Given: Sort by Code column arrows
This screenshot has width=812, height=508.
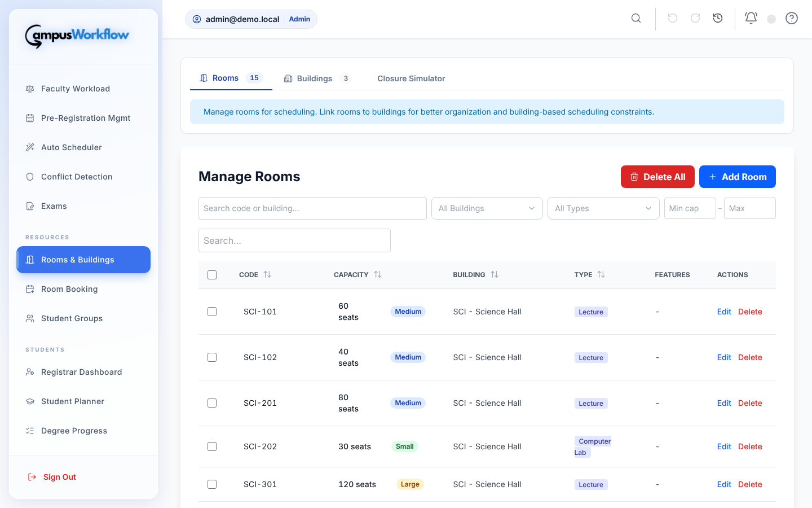Looking at the screenshot, I should pyautogui.click(x=267, y=275).
